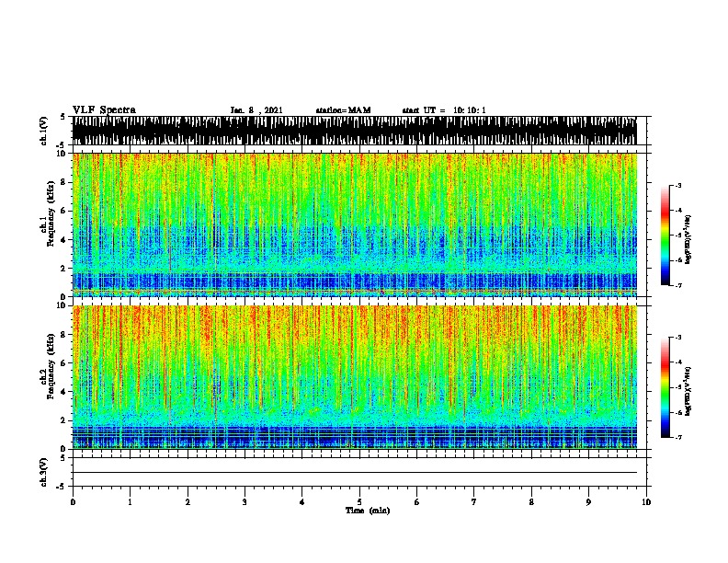Click ch.2 frequency axis tick "2"
This screenshot has height=563, width=728.
[x=64, y=420]
